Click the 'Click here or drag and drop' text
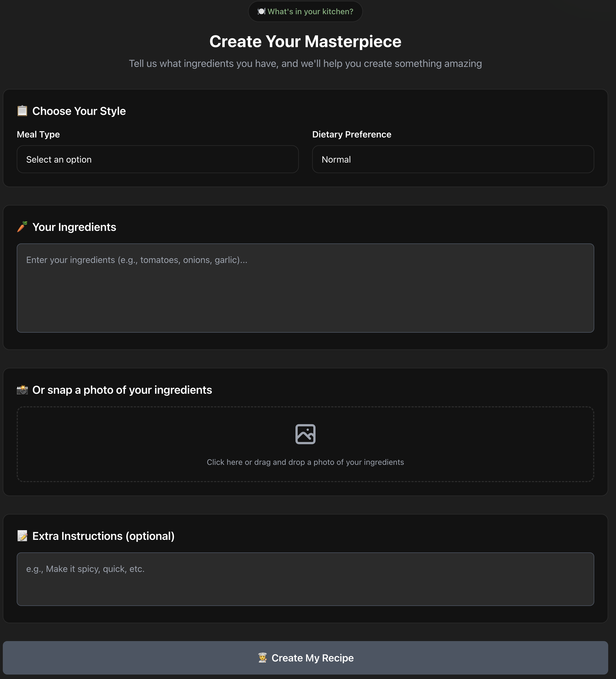Viewport: 616px width, 679px height. 305,462
